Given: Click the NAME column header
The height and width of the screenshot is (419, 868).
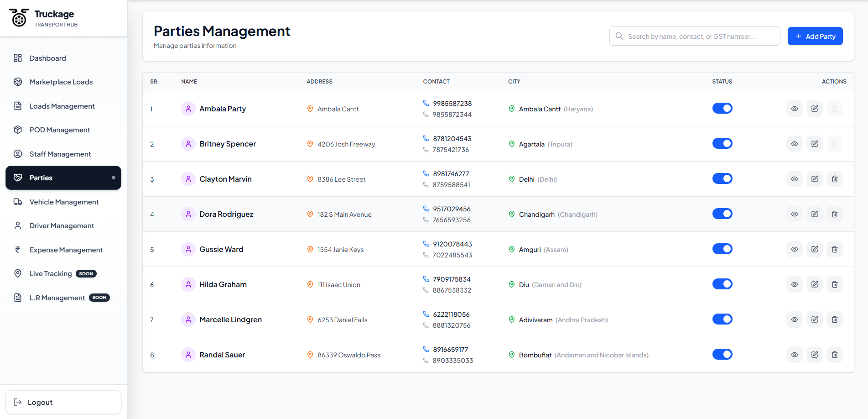Looking at the screenshot, I should pyautogui.click(x=189, y=82).
